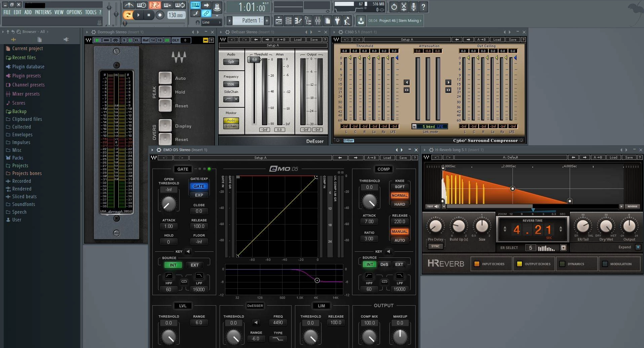The height and width of the screenshot is (348, 644).
Task: Open Link mode dropdown in C360
Action: [x=414, y=127]
